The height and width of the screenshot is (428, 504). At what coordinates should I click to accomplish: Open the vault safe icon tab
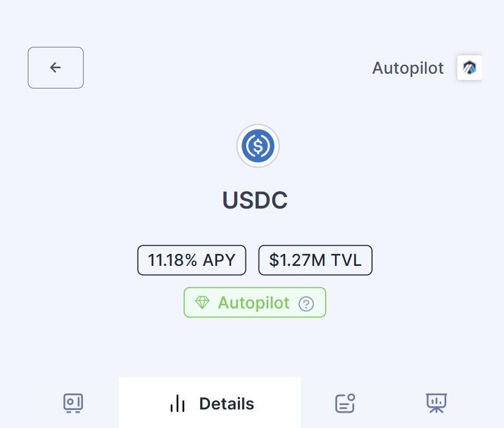click(x=73, y=403)
